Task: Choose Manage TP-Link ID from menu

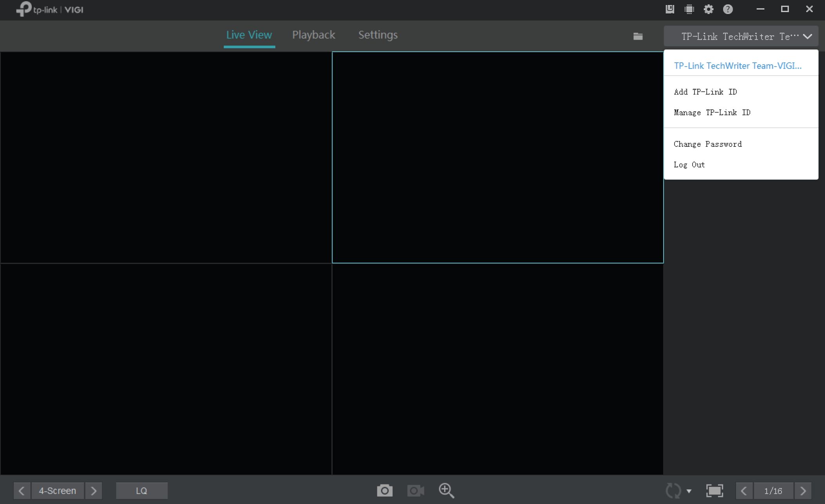Action: 712,112
